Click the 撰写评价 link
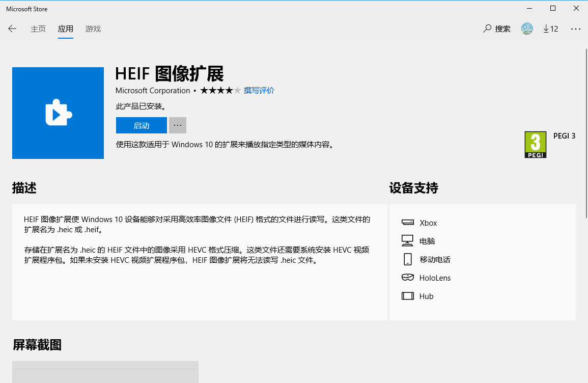This screenshot has height=383, width=588. click(x=259, y=91)
